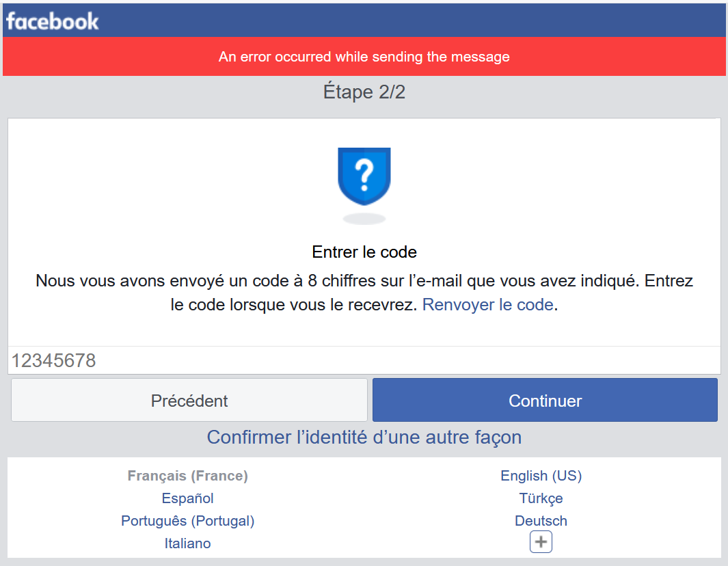Click the Facebook logo in header
Screen dimensions: 728x566
pos(53,21)
